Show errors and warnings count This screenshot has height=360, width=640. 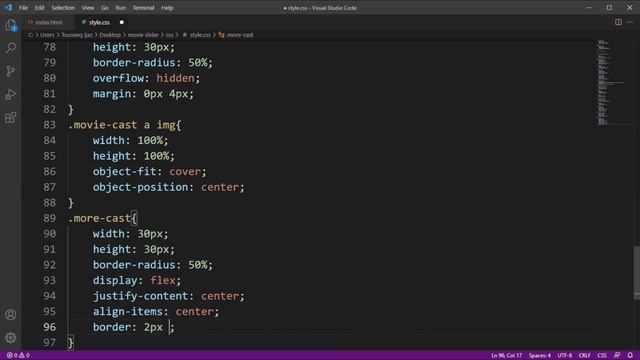point(18,356)
